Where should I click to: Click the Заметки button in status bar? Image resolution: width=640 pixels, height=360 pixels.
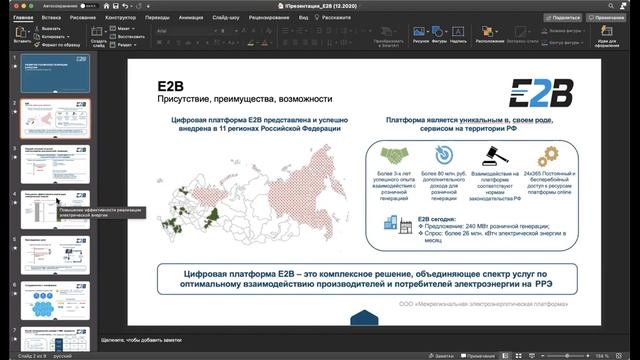(x=441, y=356)
